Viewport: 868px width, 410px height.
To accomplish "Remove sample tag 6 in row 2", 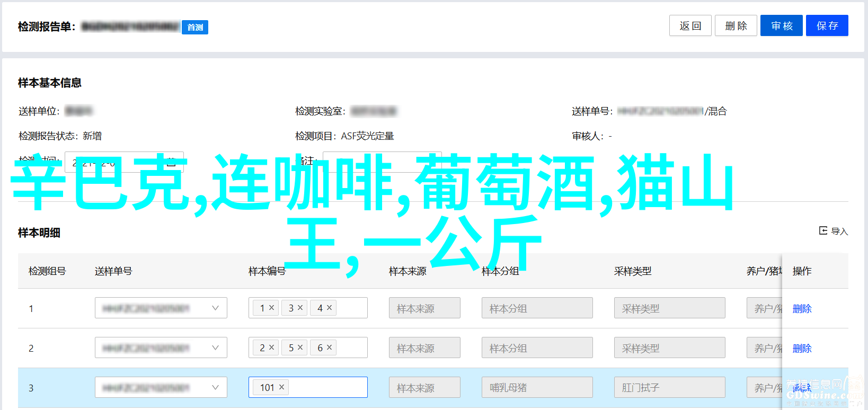I will click(x=329, y=347).
